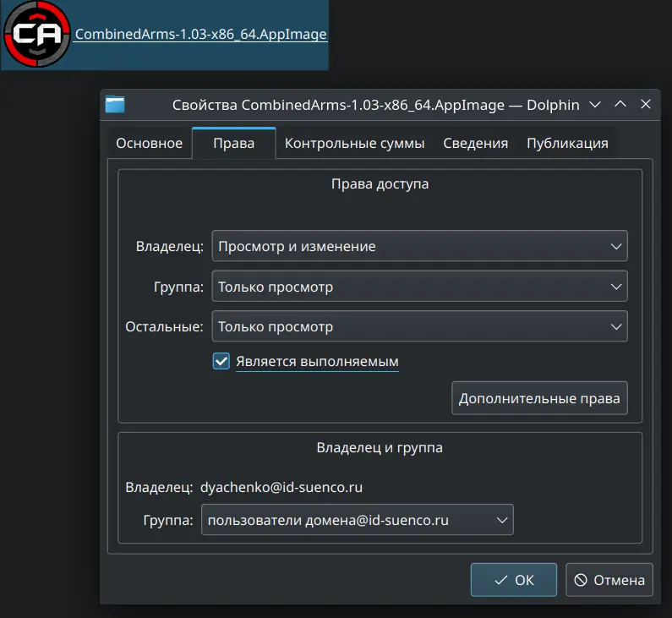Open the Контрольные суммы tab
The height and width of the screenshot is (618, 672).
click(354, 143)
